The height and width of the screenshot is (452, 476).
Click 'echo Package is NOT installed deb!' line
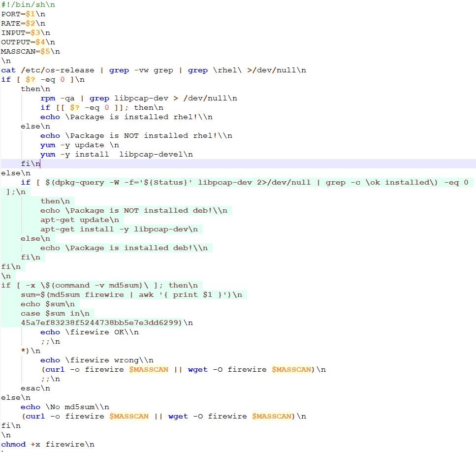[134, 211]
